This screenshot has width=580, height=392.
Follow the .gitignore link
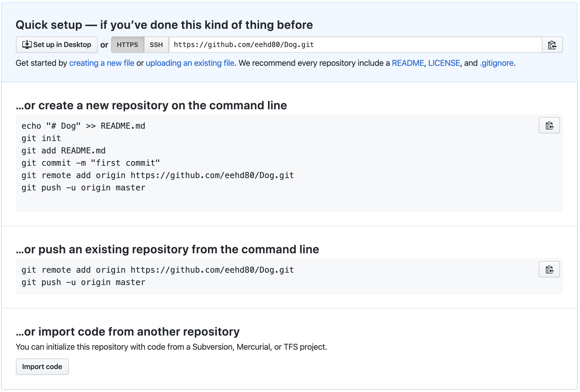click(x=496, y=63)
